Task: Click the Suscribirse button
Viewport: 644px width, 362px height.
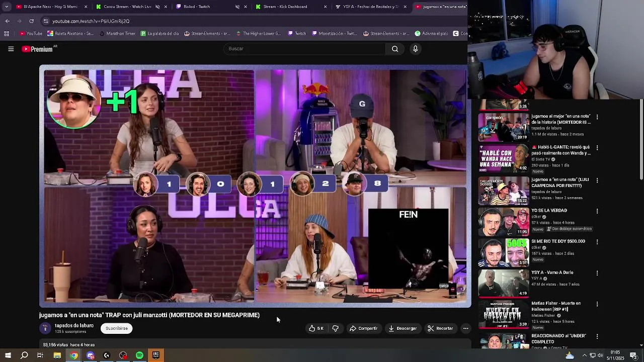Action: point(117,328)
